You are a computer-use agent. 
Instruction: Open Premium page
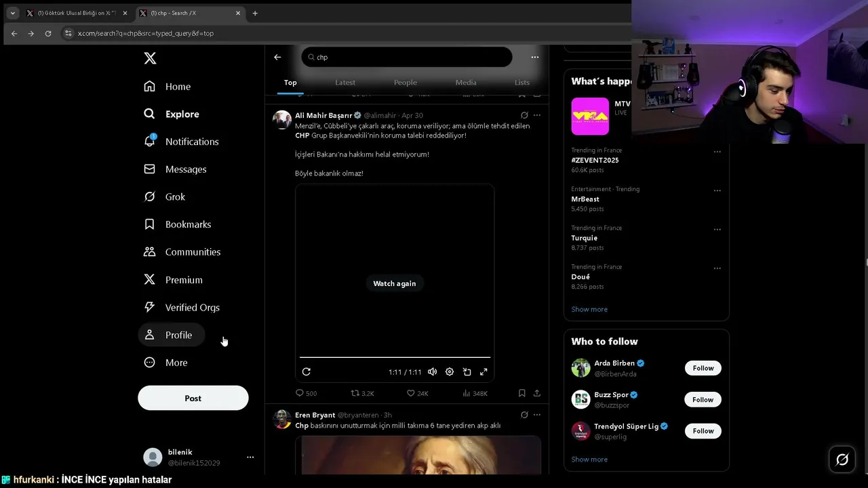pos(173,280)
